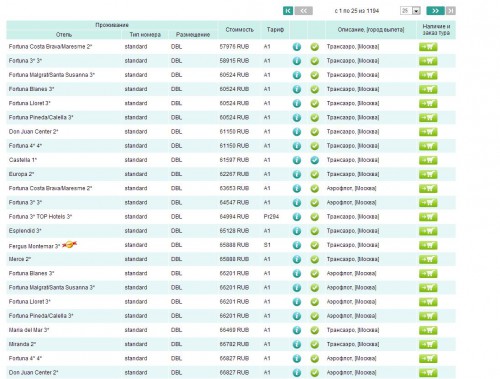Open info icon for the 58915 RUB Fortuna row
Screen dimensions: 500x379
[x=297, y=61]
